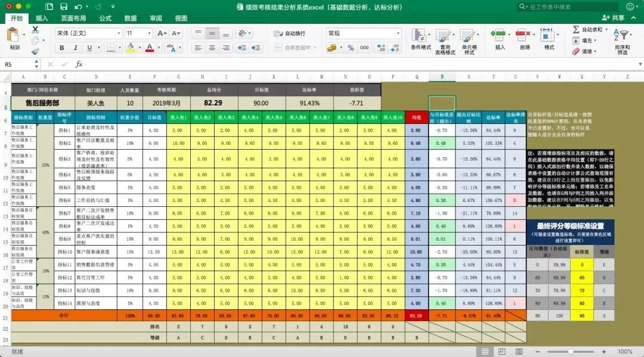
Task: Click the Cut scissors icon
Action: tap(35, 30)
